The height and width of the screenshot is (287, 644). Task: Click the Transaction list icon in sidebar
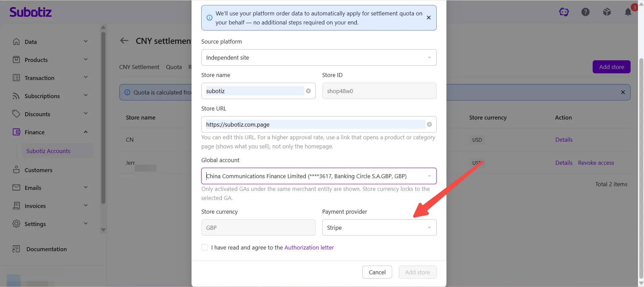(x=16, y=78)
